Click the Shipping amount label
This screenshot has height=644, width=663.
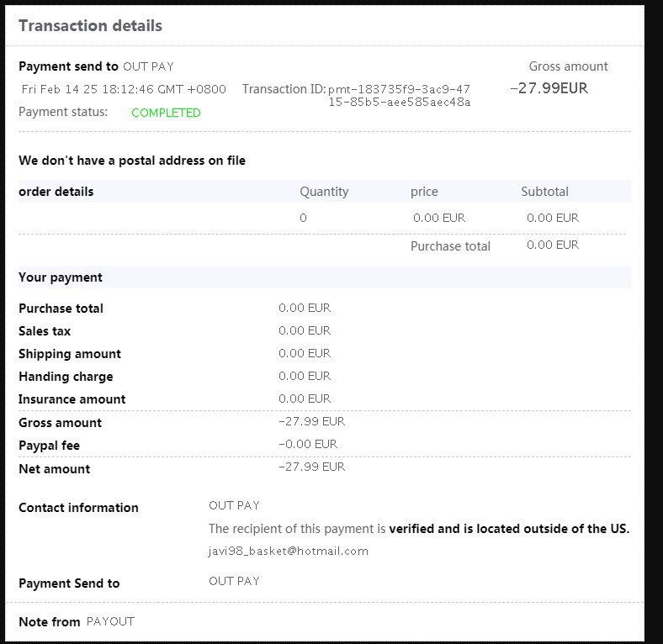pos(70,354)
